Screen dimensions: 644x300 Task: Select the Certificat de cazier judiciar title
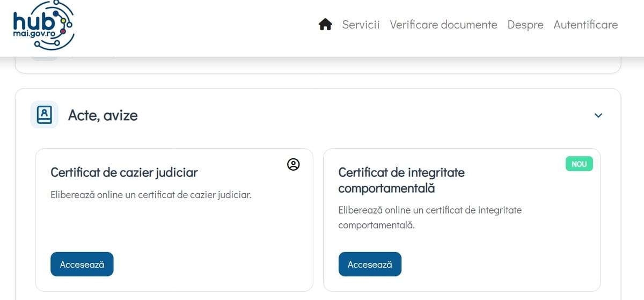click(x=125, y=172)
